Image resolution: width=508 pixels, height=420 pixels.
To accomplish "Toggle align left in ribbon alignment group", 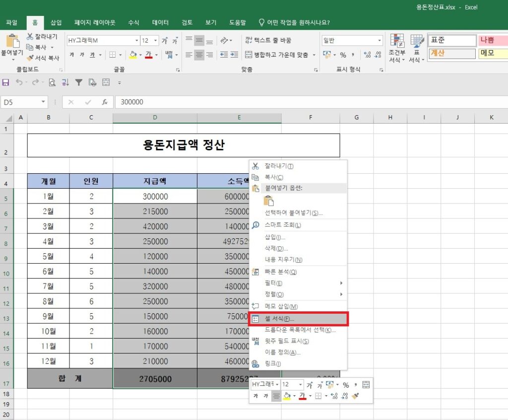I will (189, 55).
